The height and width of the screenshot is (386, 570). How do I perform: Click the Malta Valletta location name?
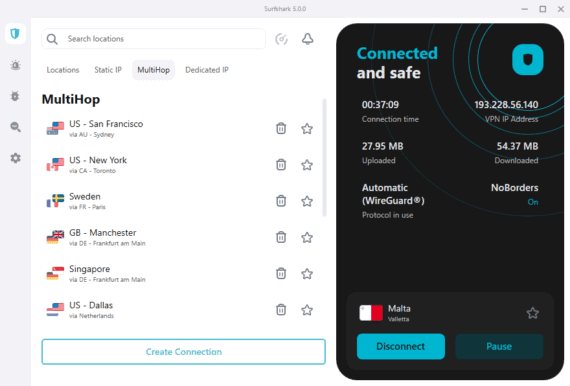click(399, 313)
